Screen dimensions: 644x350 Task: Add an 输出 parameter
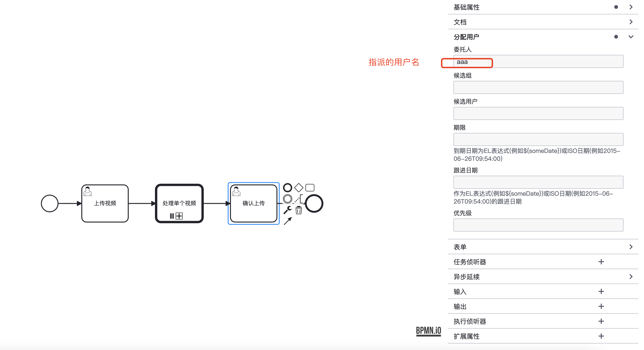click(x=601, y=306)
